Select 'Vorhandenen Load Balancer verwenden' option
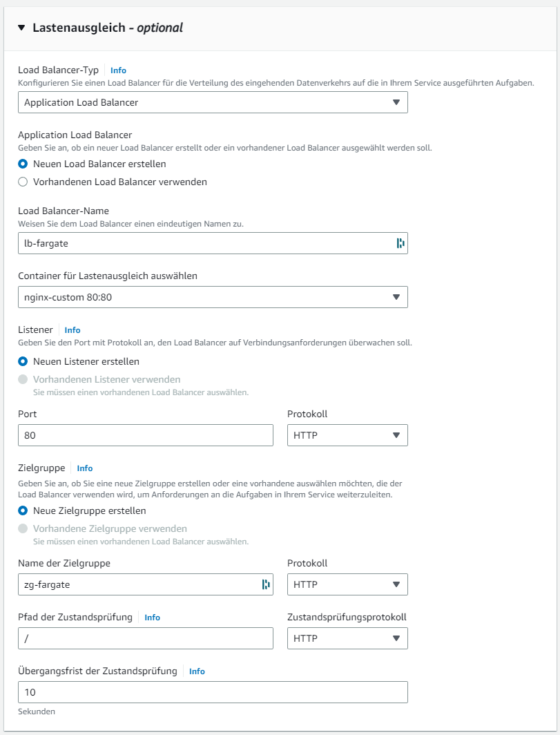This screenshot has width=560, height=735. click(23, 182)
